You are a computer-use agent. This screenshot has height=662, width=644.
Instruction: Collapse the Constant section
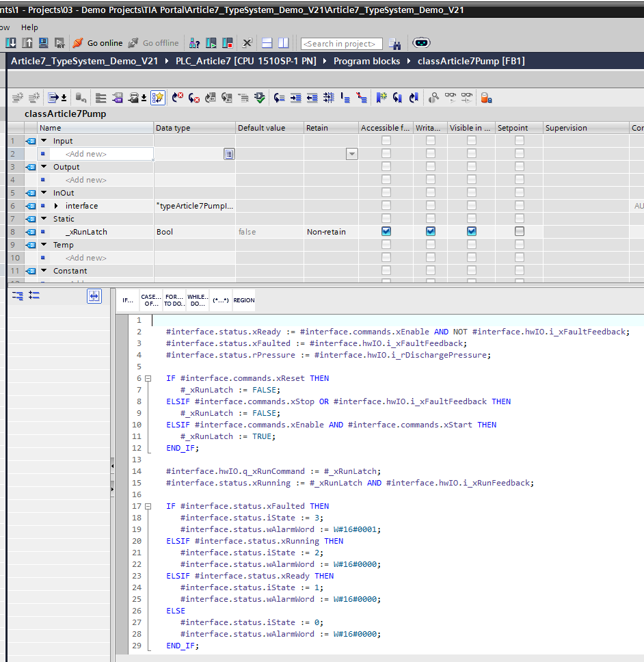click(x=44, y=271)
